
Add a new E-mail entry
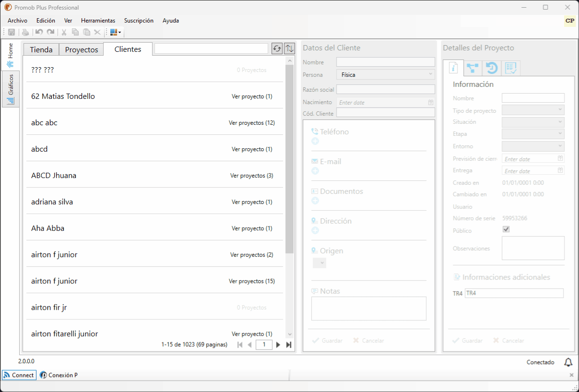[315, 171]
